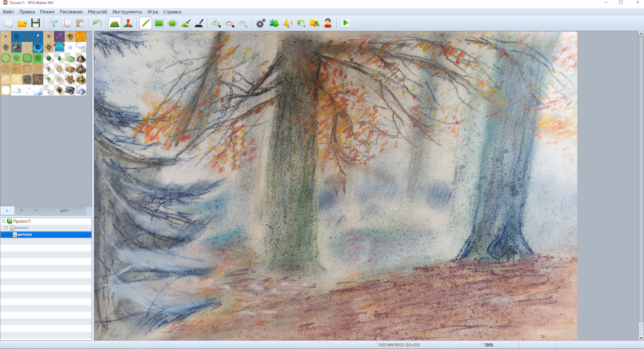The height and width of the screenshot is (349, 644).
Task: Select the Rectangle drawing tool
Action: pyautogui.click(x=159, y=23)
